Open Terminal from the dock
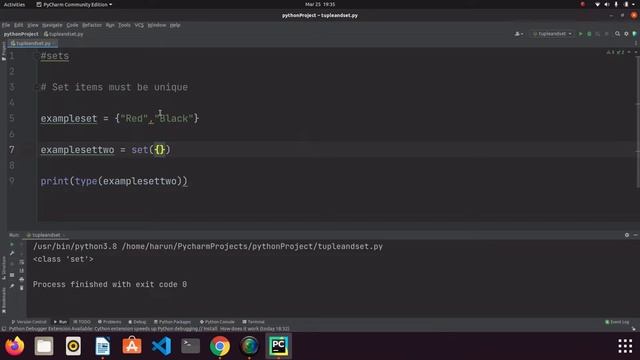The image size is (640, 360). point(191,346)
